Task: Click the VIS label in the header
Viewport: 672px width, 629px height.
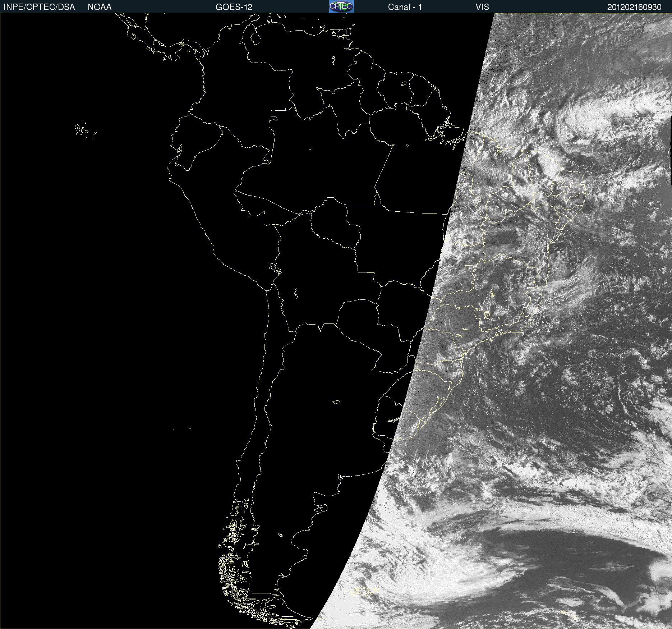Action: point(482,7)
